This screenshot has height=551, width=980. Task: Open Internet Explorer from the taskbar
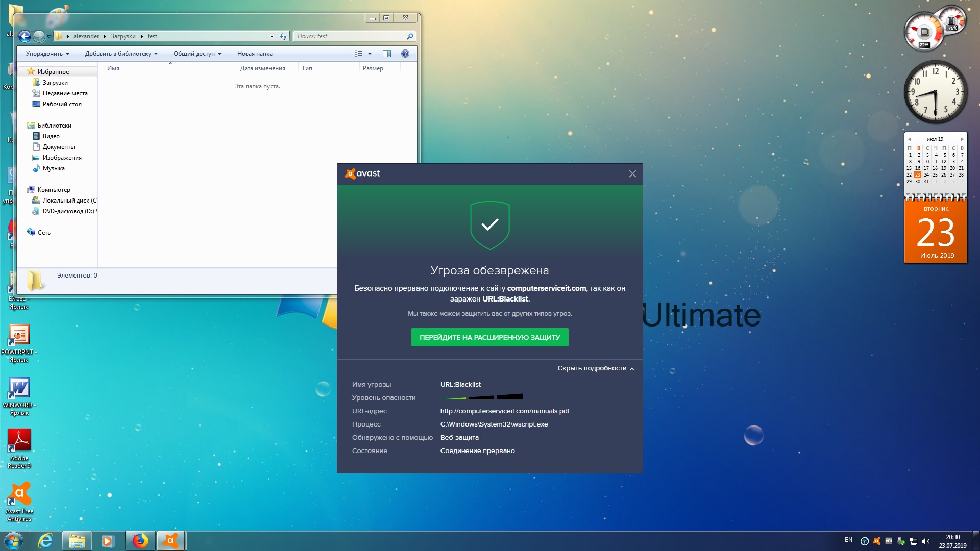(45, 541)
